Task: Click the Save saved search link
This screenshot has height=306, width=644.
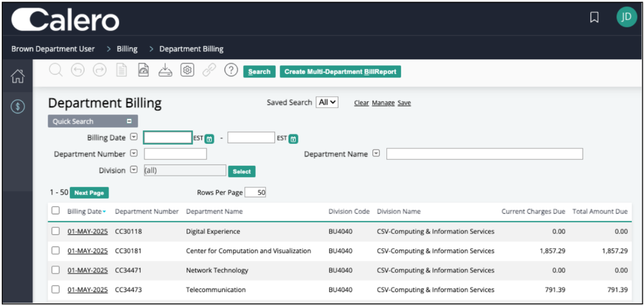Action: pyautogui.click(x=404, y=103)
